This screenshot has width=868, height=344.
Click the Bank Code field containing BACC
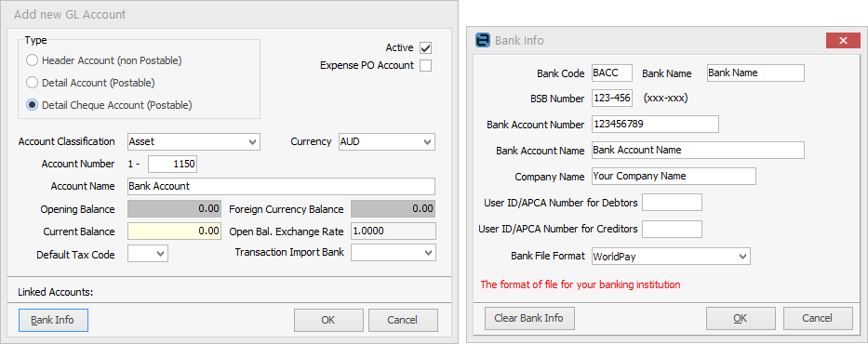(x=612, y=73)
